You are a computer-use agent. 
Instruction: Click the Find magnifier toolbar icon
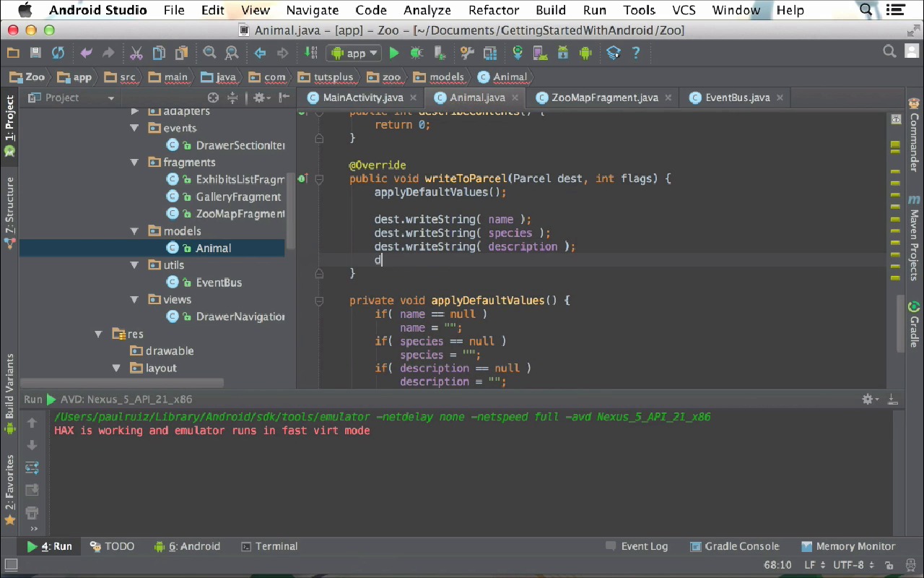coord(209,53)
